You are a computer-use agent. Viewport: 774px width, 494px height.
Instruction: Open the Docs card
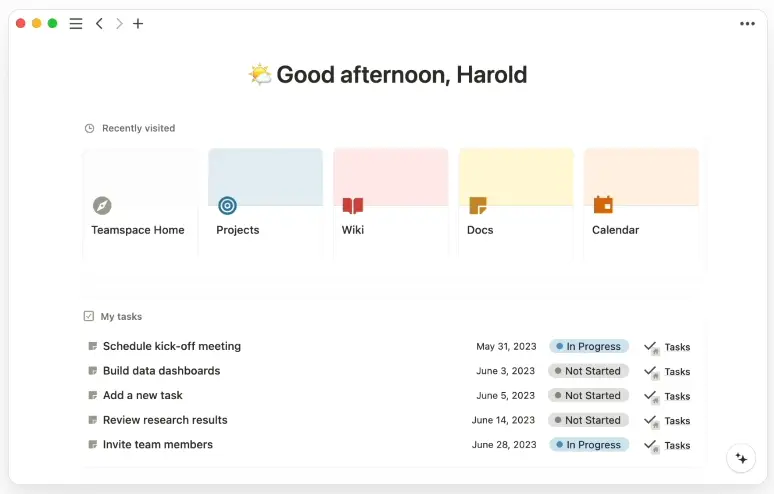516,203
